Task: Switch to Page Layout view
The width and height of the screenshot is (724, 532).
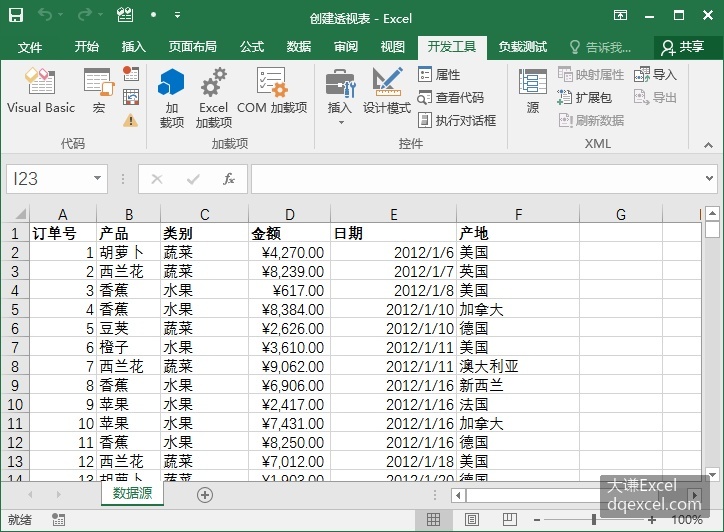Action: pos(471,520)
